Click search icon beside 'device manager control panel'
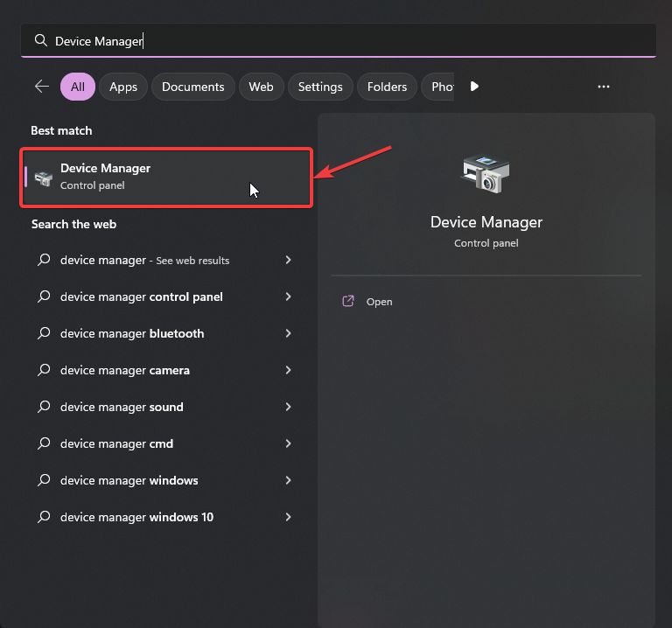 44,297
